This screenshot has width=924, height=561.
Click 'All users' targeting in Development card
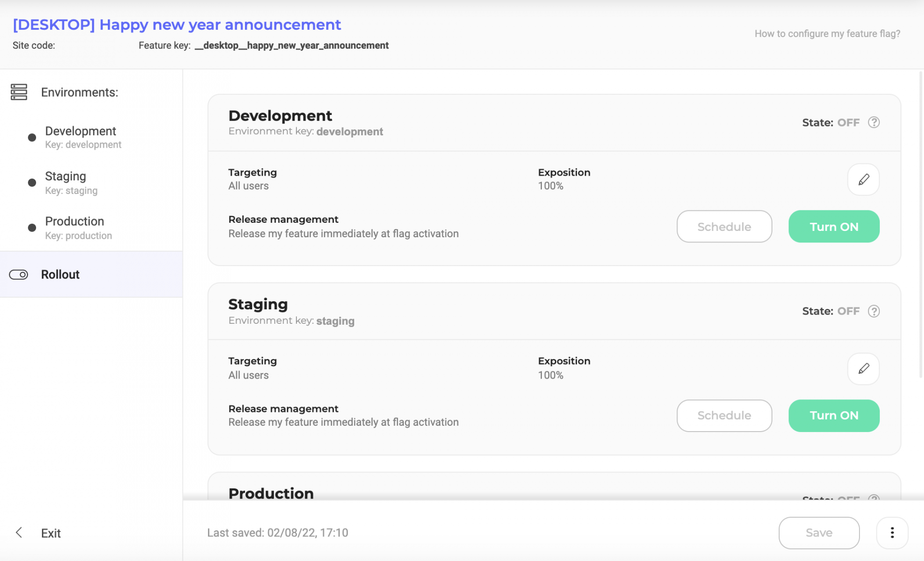tap(248, 186)
